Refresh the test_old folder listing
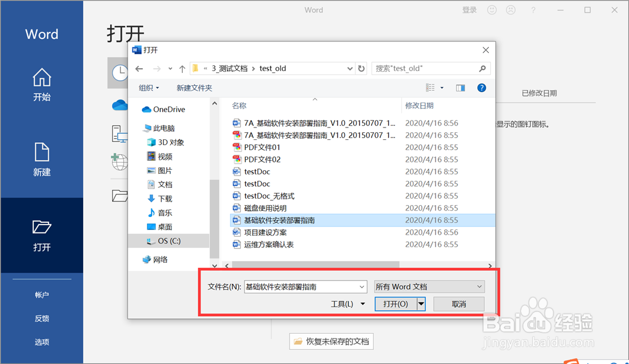 [361, 69]
